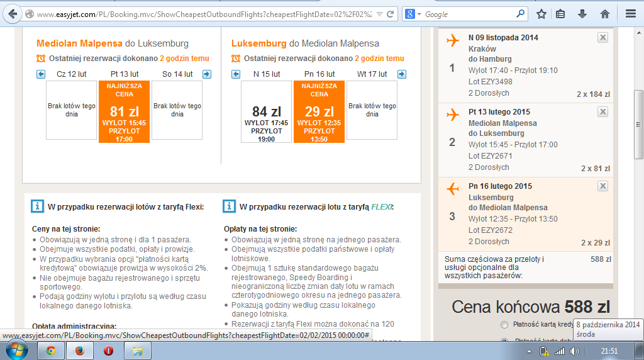644x360 pixels.
Task: Reload the page with the refresh icon
Action: coord(391,14)
